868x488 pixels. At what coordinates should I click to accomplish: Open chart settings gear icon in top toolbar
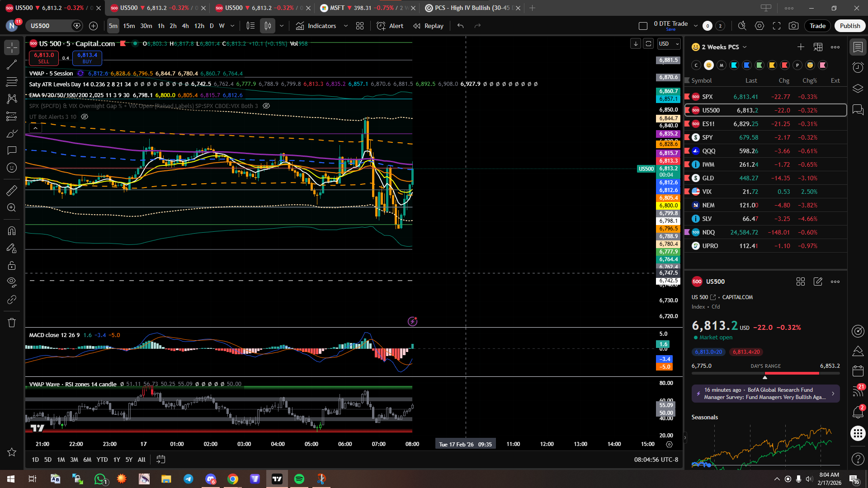[x=759, y=26]
